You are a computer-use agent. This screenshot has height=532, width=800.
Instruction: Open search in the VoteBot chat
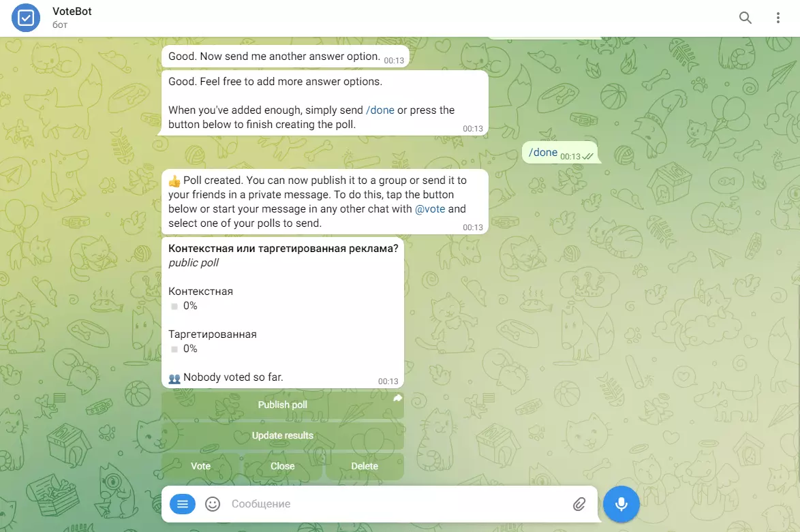pyautogui.click(x=745, y=18)
